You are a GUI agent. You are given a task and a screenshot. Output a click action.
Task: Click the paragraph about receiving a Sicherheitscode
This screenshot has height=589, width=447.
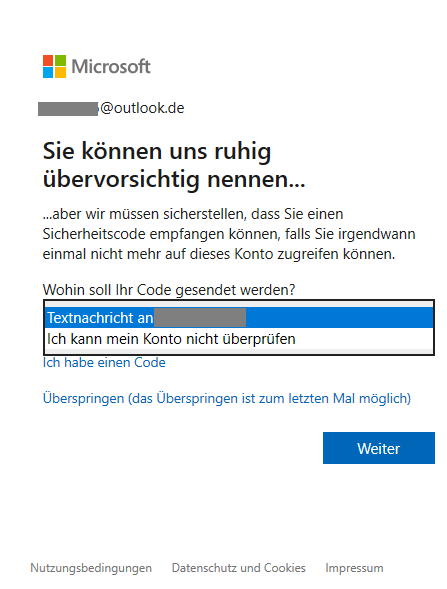[229, 234]
